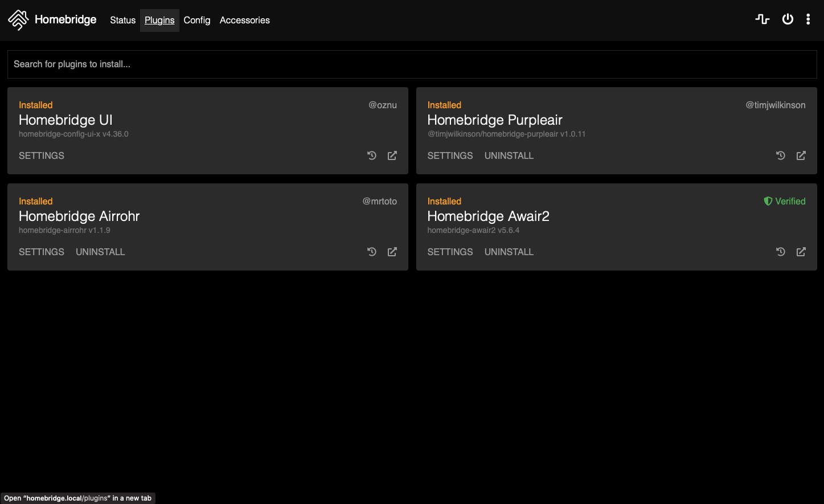This screenshot has width=824, height=504.
Task: Open version history for Homebridge Awair2
Action: (x=781, y=252)
